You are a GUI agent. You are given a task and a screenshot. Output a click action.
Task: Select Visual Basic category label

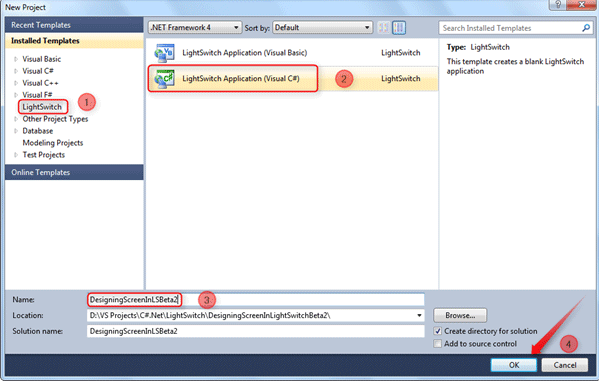pos(42,59)
